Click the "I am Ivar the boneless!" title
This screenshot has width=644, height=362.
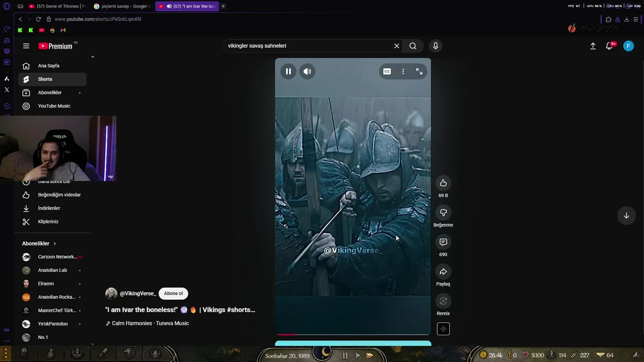[x=180, y=310]
